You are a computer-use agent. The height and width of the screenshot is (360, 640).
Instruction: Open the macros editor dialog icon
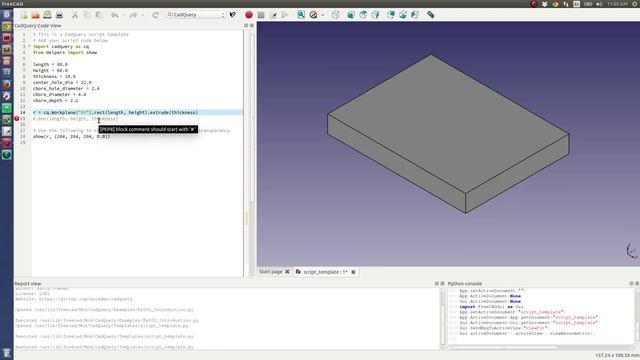[x=273, y=15]
